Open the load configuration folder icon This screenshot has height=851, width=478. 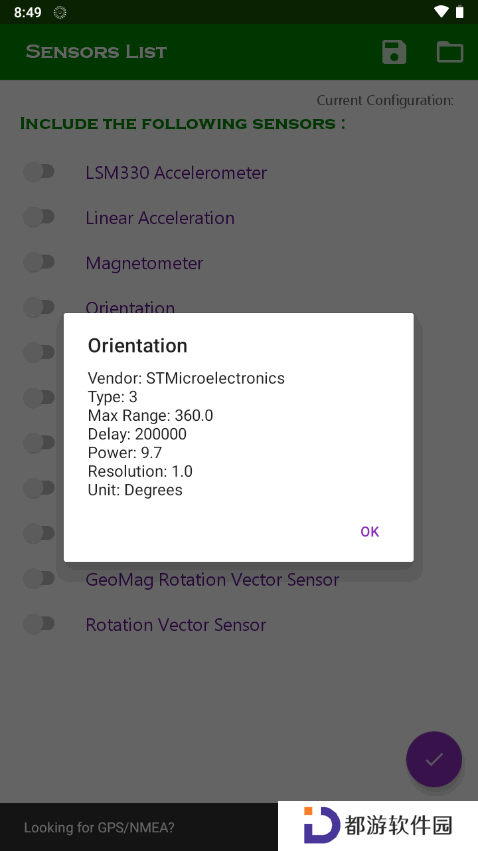tap(450, 52)
